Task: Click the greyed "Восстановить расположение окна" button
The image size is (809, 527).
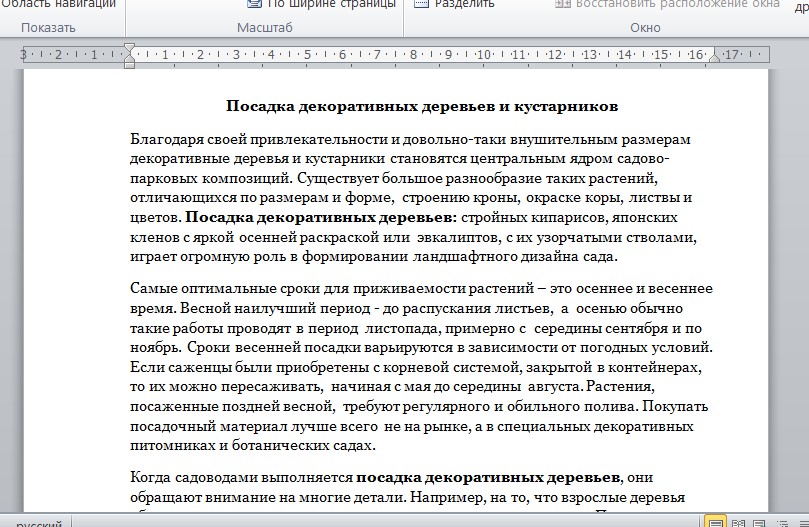Action: (x=667, y=4)
